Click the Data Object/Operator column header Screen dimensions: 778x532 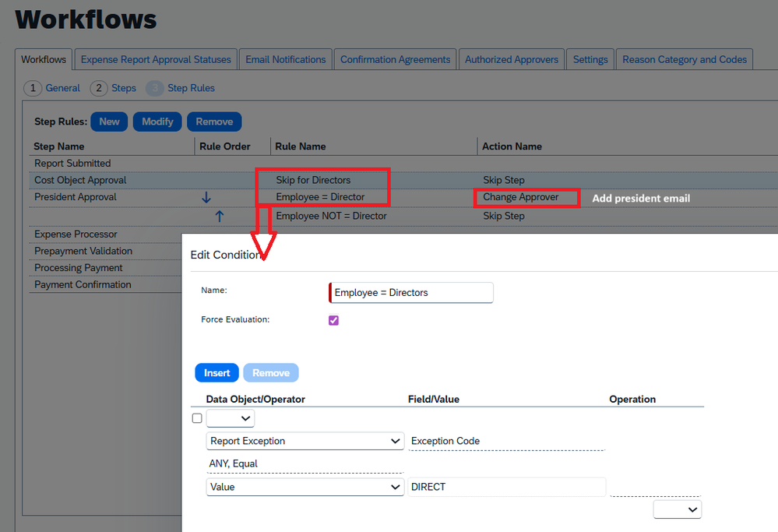[255, 399]
